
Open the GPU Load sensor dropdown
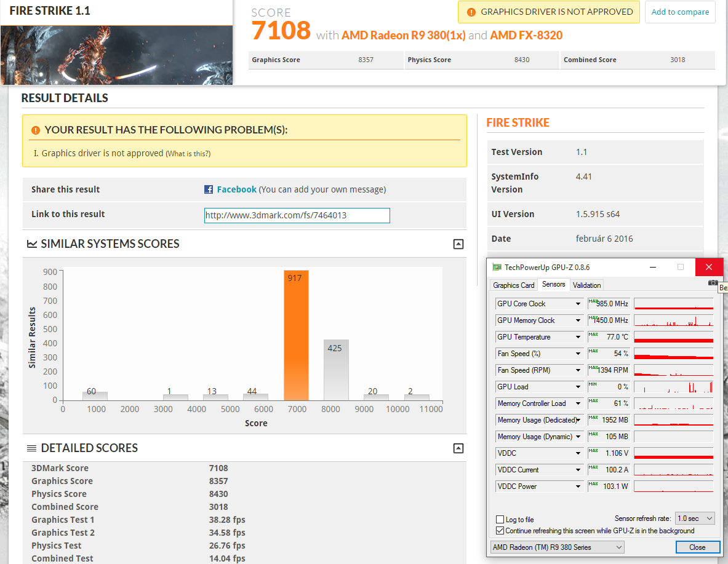point(578,387)
